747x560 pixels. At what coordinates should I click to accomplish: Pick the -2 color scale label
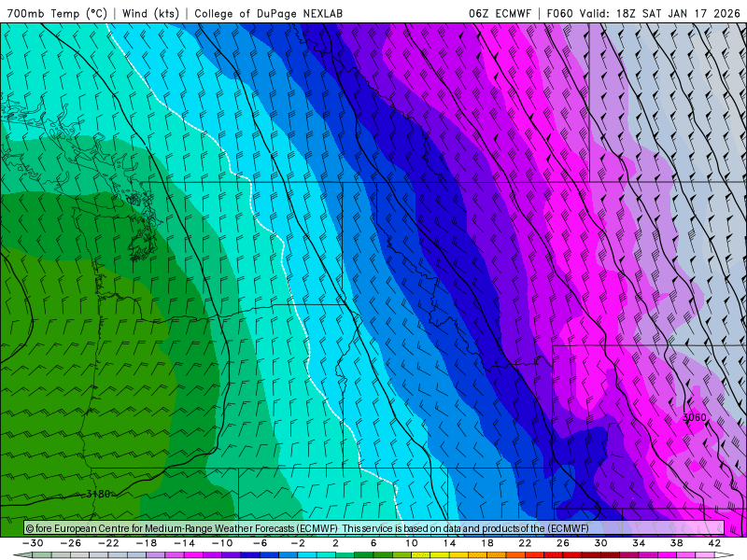(x=298, y=543)
